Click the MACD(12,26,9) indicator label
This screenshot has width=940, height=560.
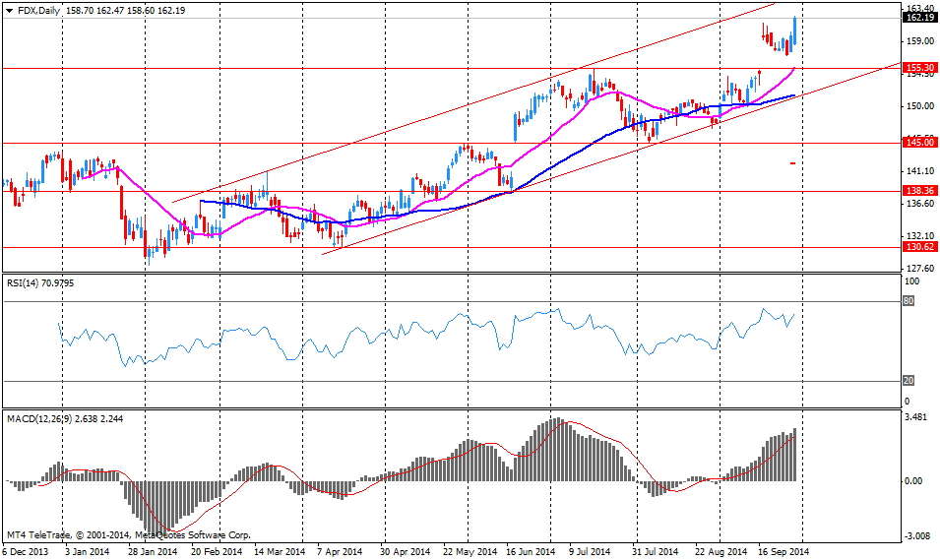tap(46, 418)
